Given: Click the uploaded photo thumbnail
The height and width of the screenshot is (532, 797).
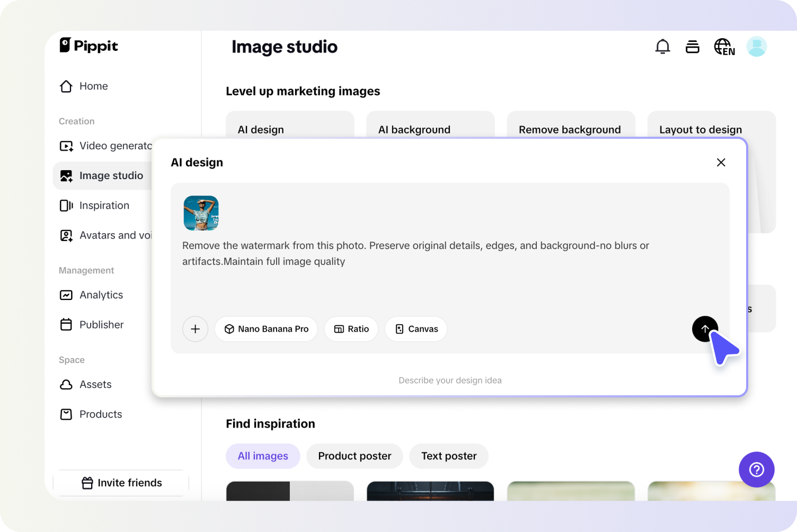Looking at the screenshot, I should (201, 213).
